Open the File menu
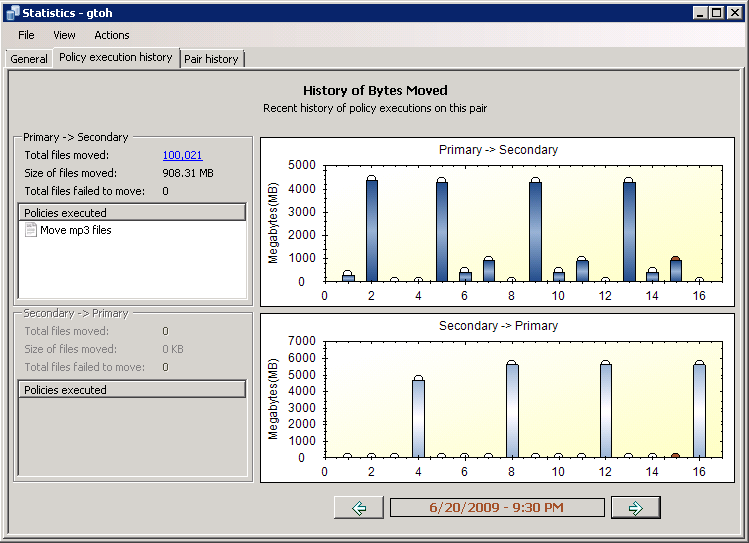The height and width of the screenshot is (543, 749). (x=26, y=35)
